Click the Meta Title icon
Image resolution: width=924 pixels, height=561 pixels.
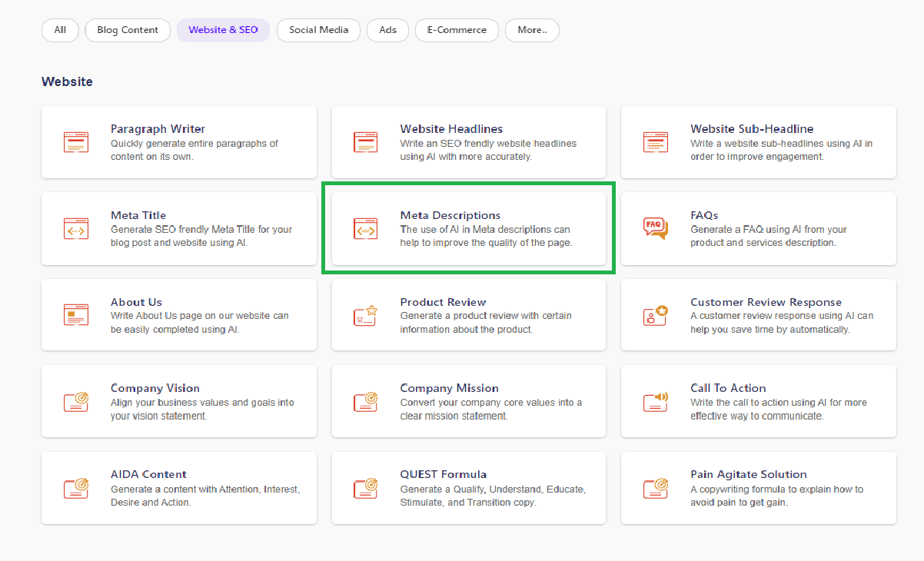[76, 228]
